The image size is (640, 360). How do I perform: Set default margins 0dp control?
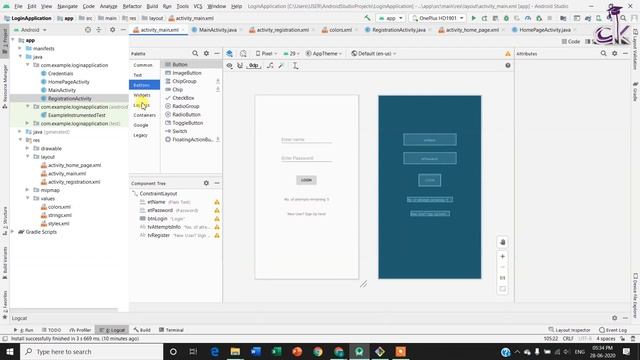coord(254,65)
